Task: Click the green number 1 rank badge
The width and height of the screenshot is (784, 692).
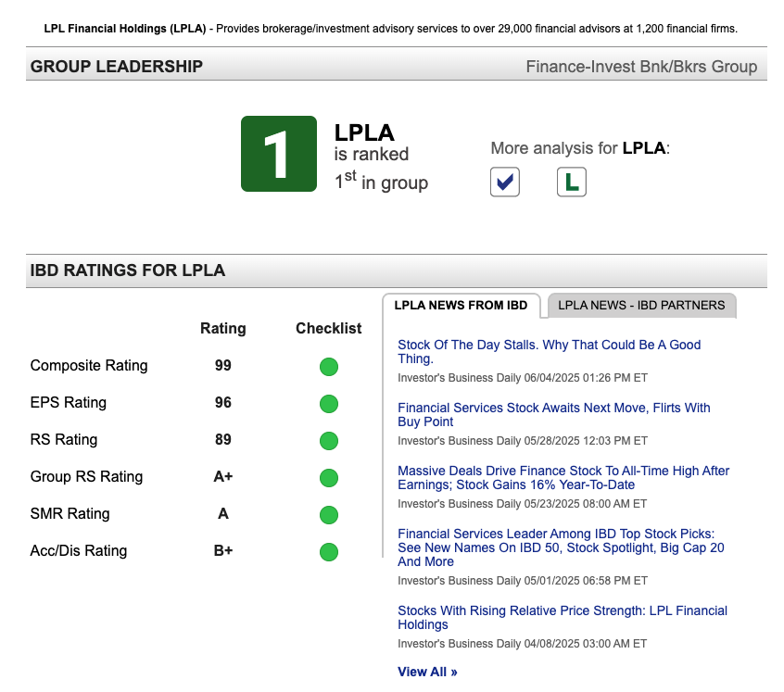Action: (279, 154)
